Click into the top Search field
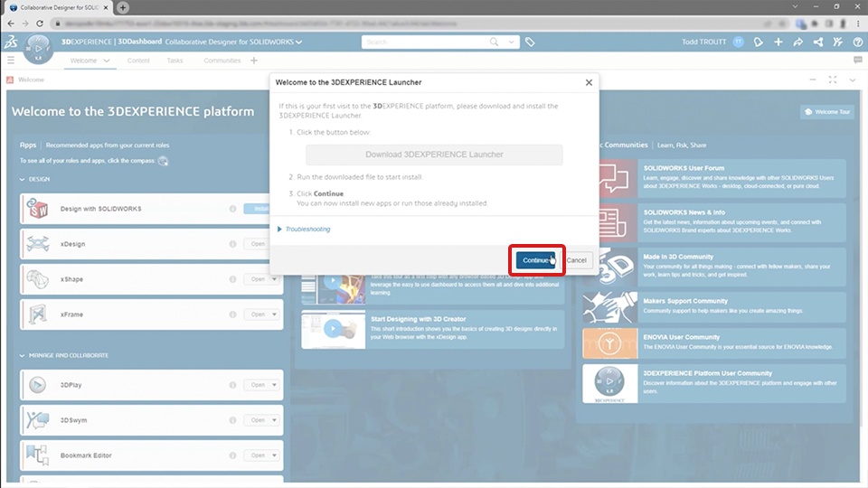This screenshot has height=488, width=868. click(x=425, y=42)
